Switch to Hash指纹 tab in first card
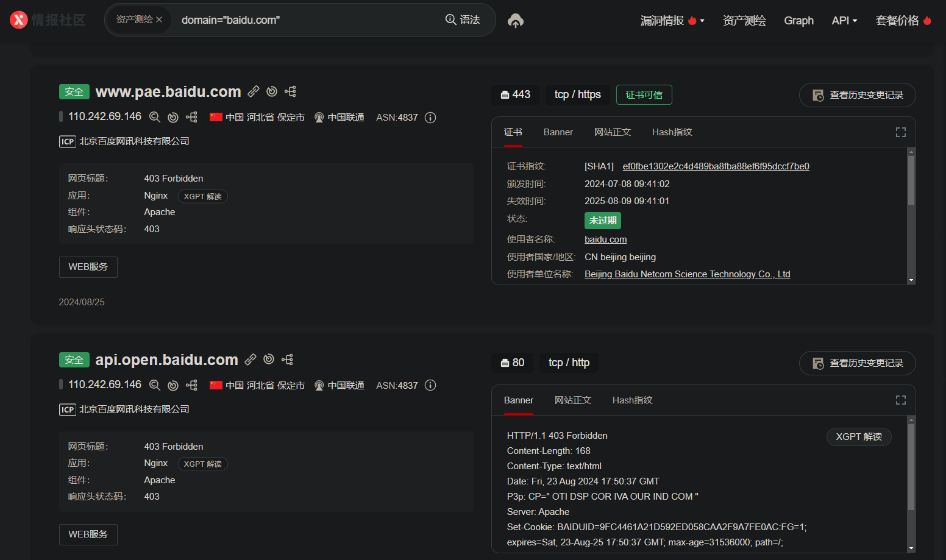 pyautogui.click(x=672, y=132)
